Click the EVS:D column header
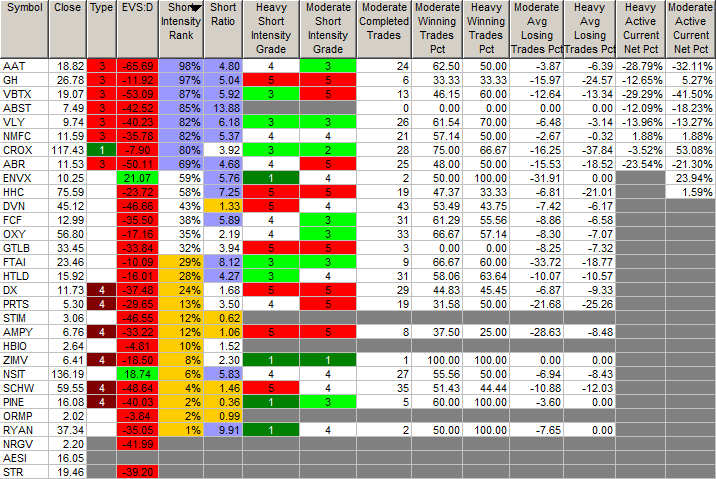Image resolution: width=716 pixels, height=479 pixels. [137, 29]
